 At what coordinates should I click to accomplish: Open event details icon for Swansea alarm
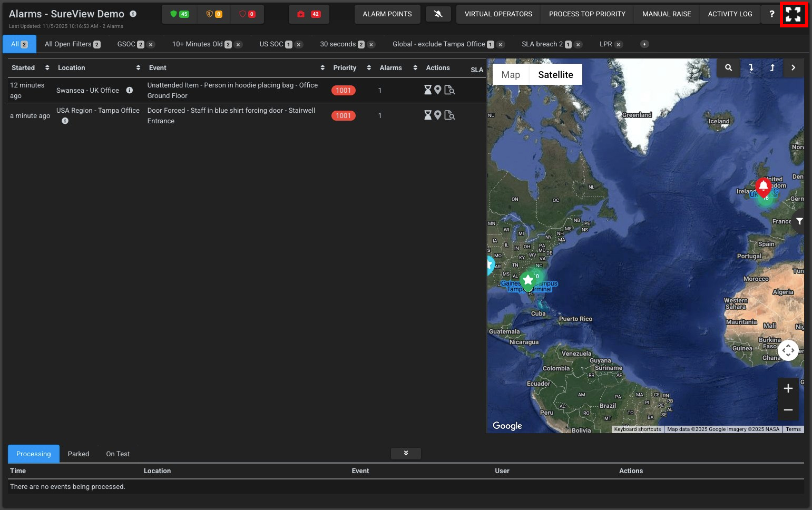point(449,90)
